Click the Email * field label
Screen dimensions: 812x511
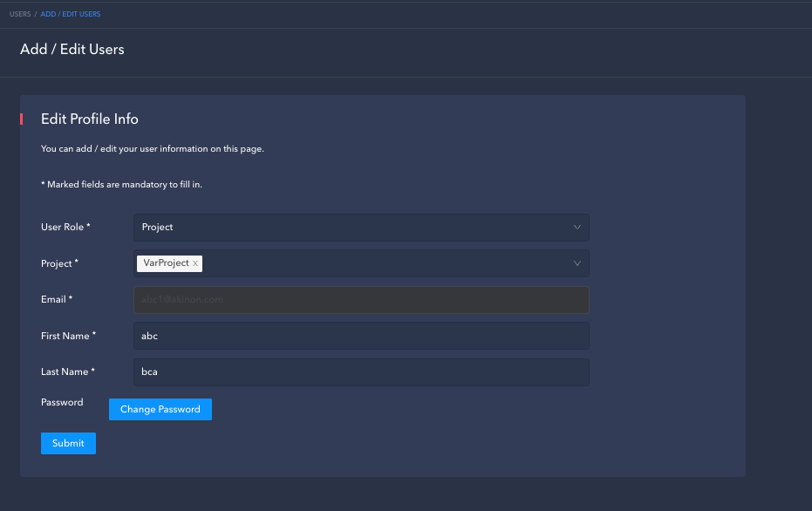(57, 300)
